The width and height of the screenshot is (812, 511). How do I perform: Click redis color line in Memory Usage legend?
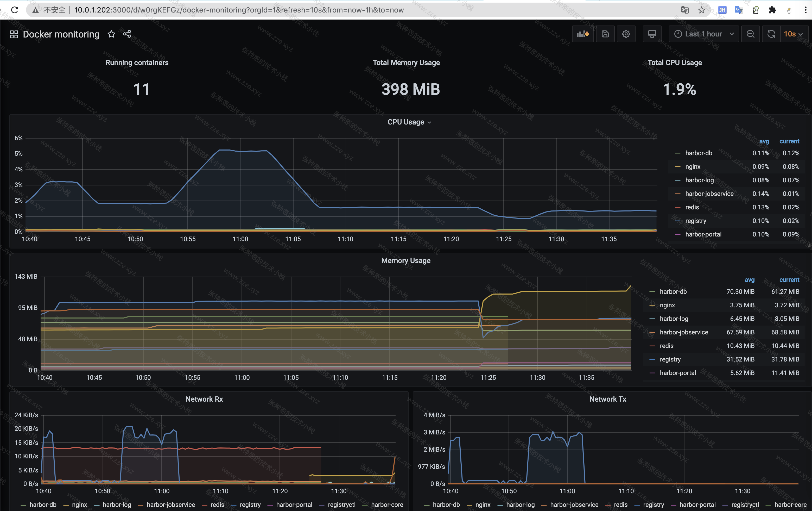(x=652, y=346)
